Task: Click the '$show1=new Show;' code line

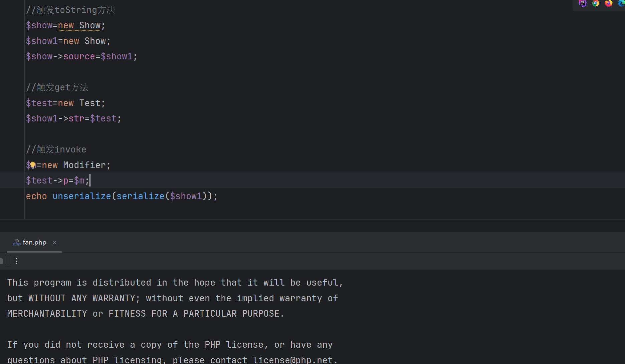Action: (68, 41)
